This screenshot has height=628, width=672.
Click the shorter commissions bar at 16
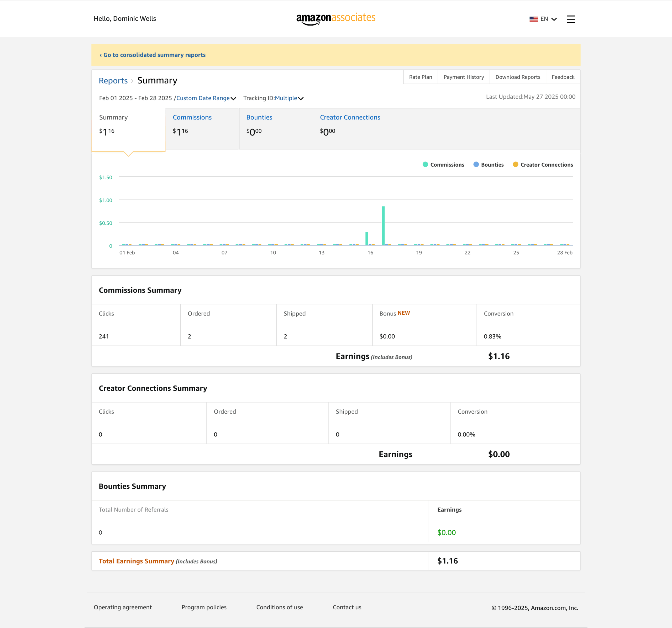click(367, 238)
